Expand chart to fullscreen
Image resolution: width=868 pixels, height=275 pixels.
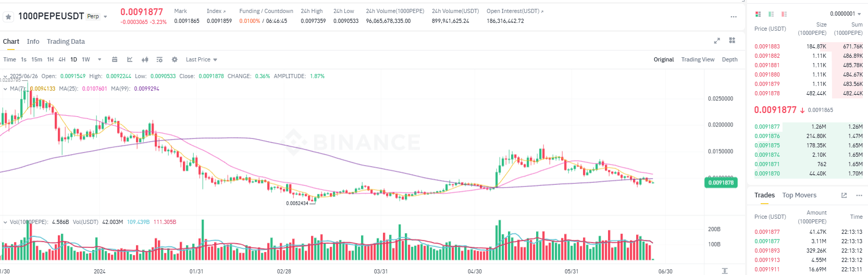(717, 41)
